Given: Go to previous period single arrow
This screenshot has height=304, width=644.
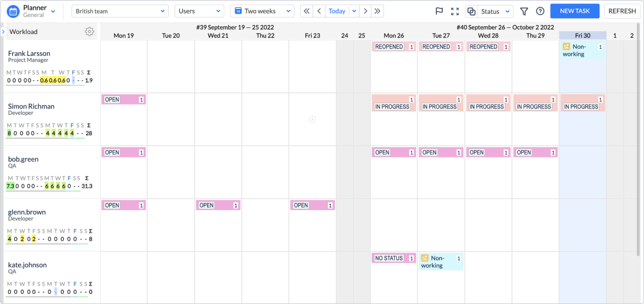Looking at the screenshot, I should pyautogui.click(x=319, y=11).
